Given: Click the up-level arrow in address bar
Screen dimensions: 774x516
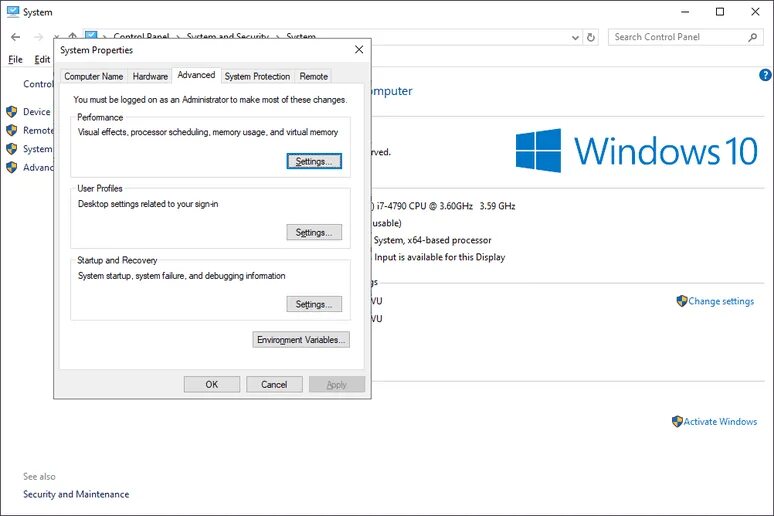Looking at the screenshot, I should click(x=73, y=37).
